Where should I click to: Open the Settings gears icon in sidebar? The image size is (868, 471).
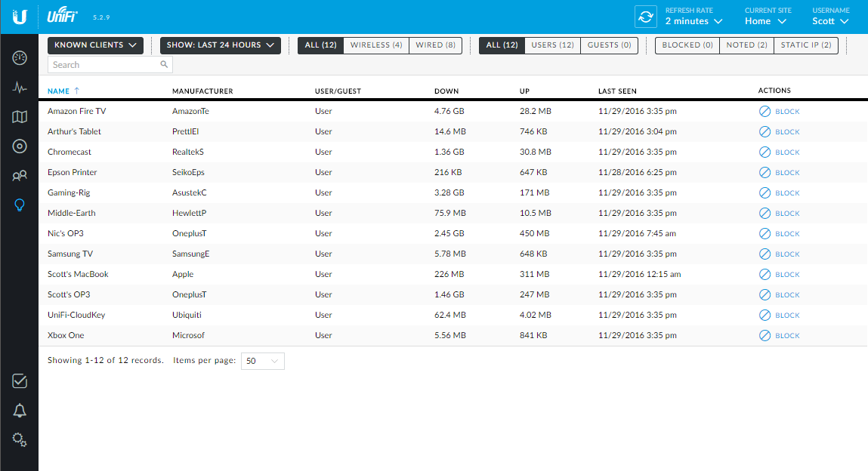click(20, 440)
